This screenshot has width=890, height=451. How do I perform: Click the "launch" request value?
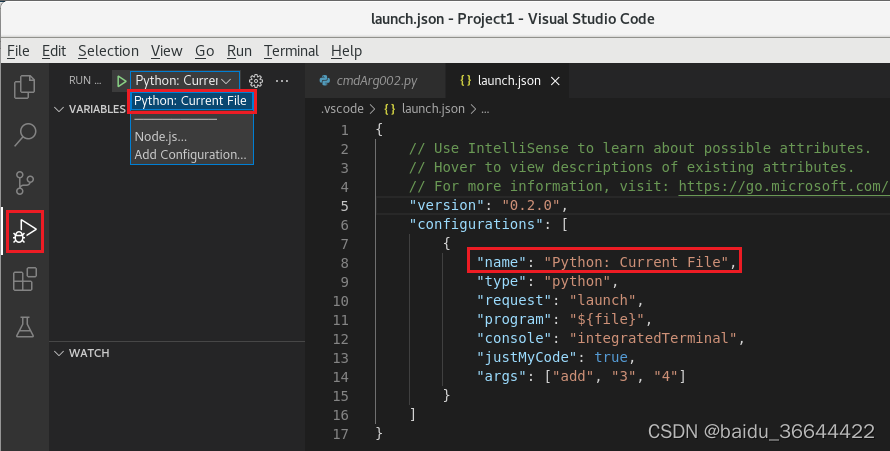(603, 300)
